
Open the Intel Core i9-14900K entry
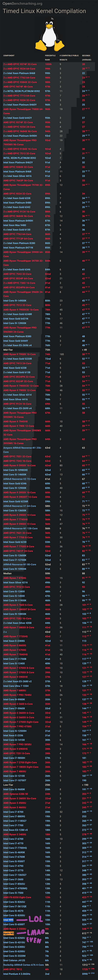pyautogui.click(x=15, y=301)
